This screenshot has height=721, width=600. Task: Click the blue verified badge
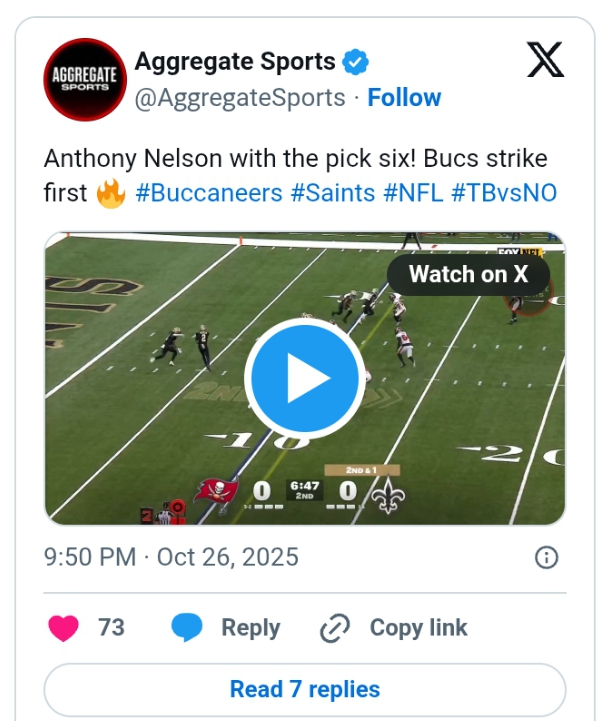pos(356,62)
